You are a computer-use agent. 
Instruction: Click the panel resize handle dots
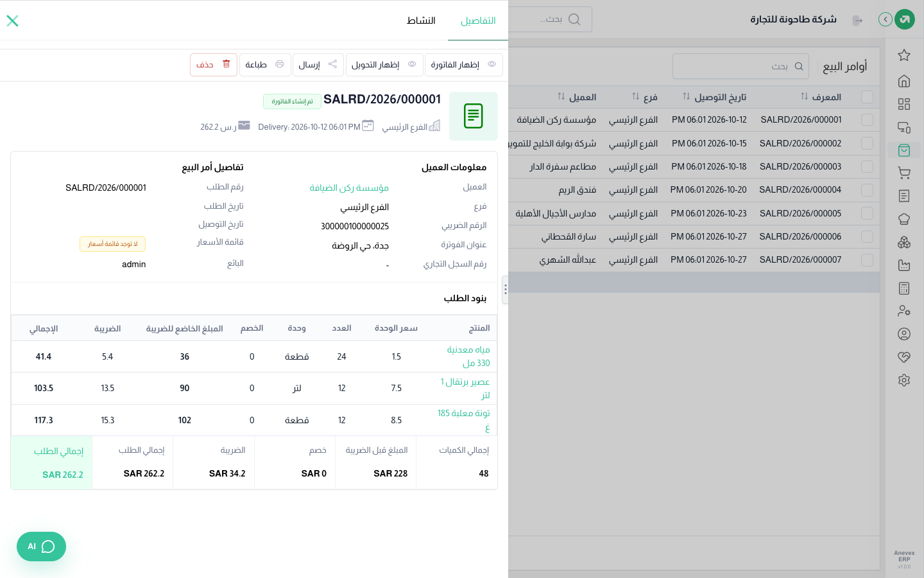(506, 290)
